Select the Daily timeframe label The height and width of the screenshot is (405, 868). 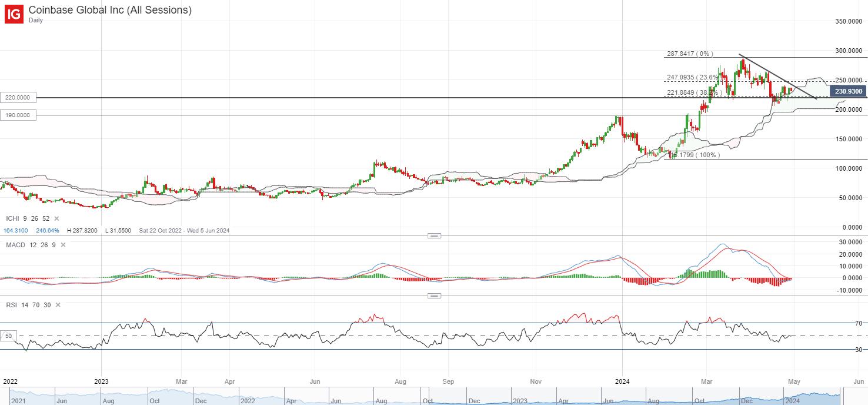[36, 19]
